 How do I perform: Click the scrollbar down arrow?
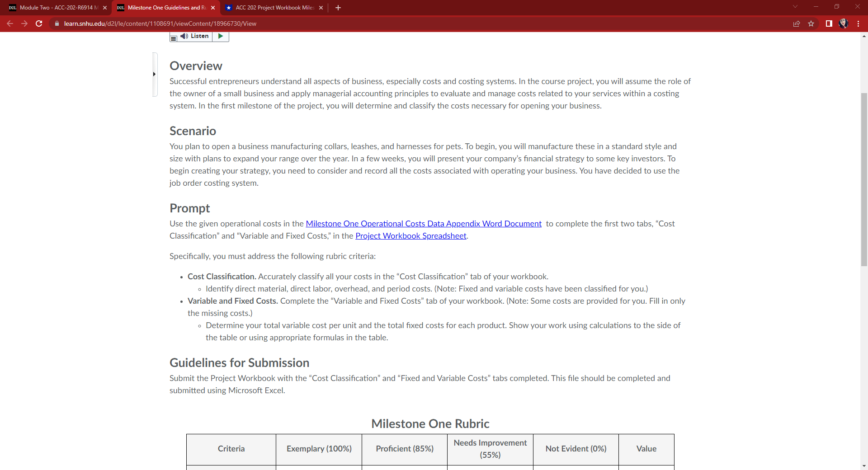864,466
